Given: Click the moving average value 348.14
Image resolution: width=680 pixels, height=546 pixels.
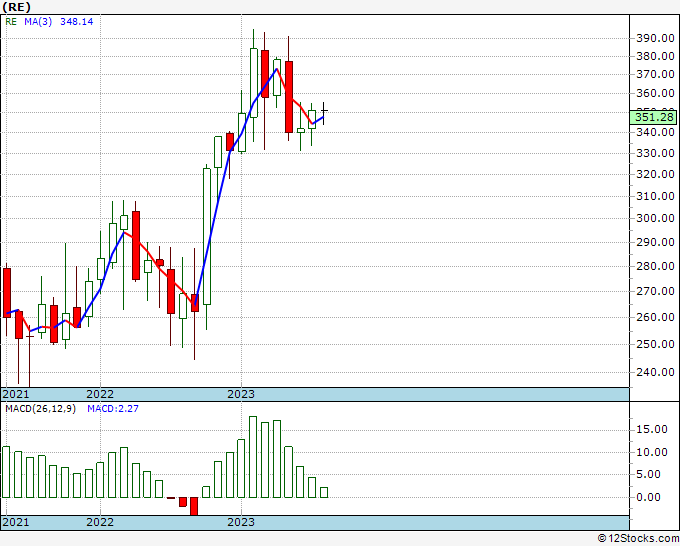Looking at the screenshot, I should click(x=76, y=21).
